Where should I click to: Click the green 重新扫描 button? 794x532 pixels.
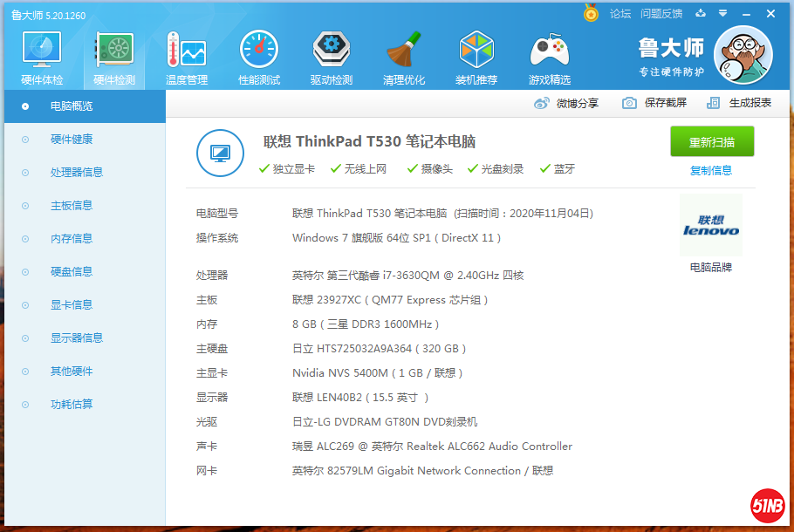pyautogui.click(x=711, y=142)
